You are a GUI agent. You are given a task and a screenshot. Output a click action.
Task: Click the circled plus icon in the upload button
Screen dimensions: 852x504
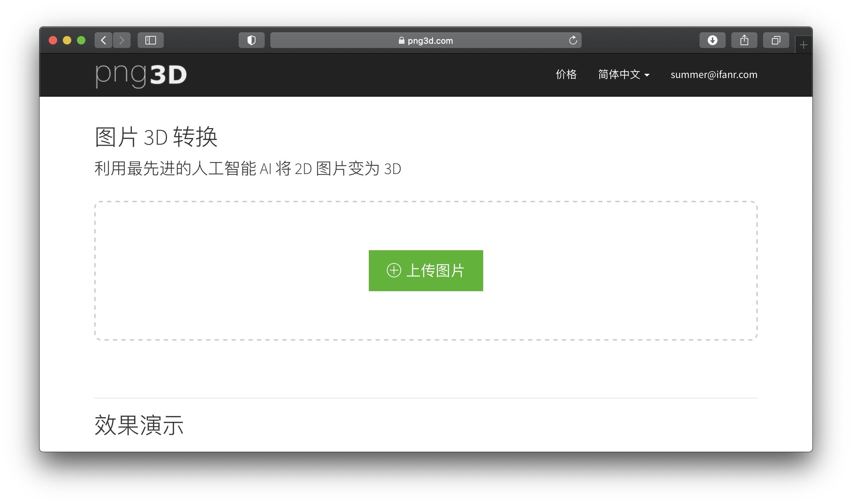(x=394, y=270)
